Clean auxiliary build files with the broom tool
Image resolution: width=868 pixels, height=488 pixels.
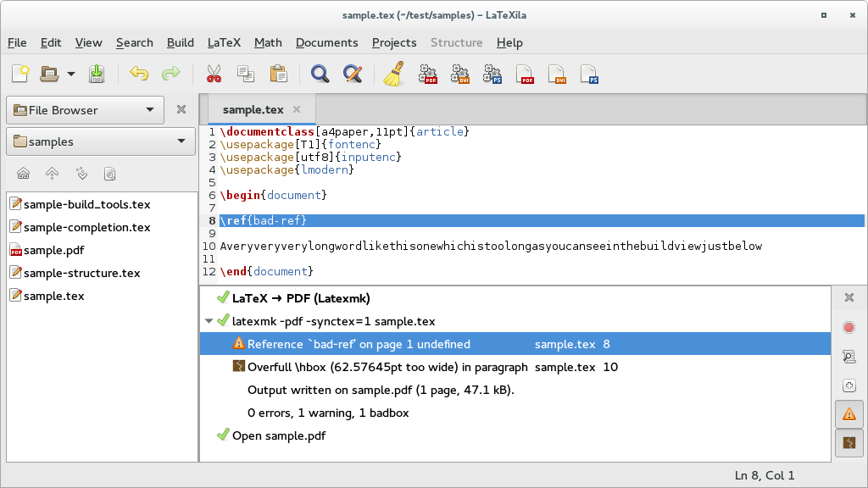[392, 74]
